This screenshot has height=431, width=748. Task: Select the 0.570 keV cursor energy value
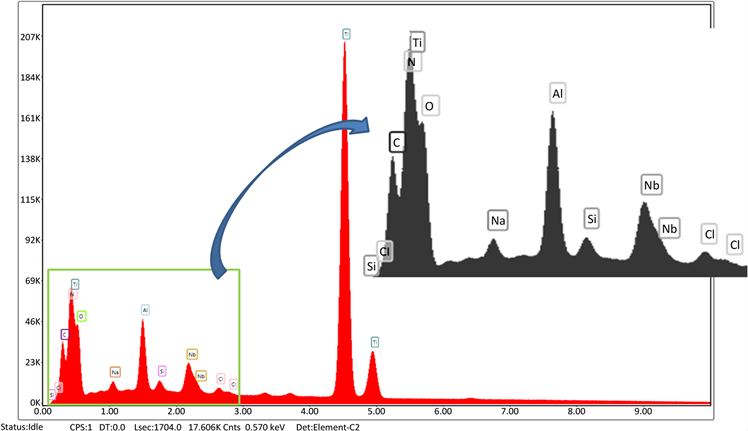pos(265,427)
